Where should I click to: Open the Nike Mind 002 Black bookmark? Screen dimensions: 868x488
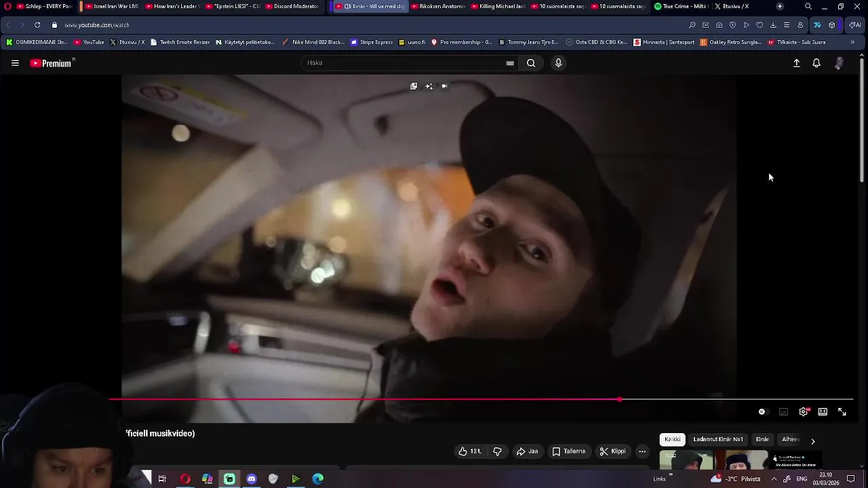coord(313,42)
